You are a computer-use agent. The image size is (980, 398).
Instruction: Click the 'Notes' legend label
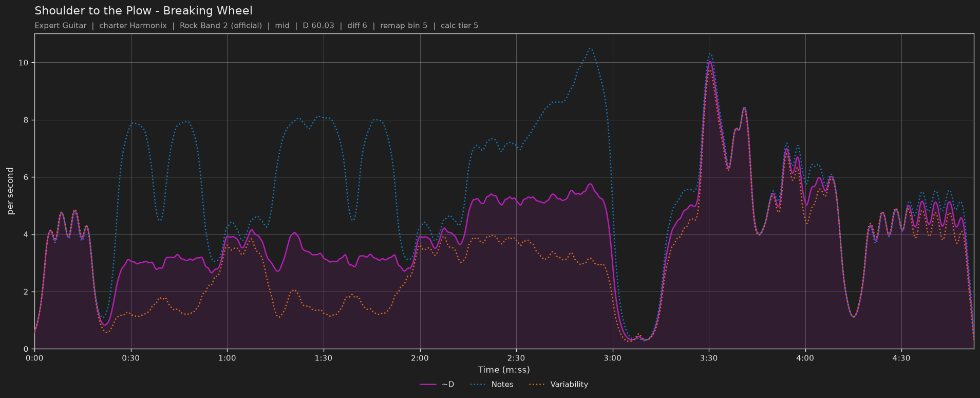pos(502,385)
